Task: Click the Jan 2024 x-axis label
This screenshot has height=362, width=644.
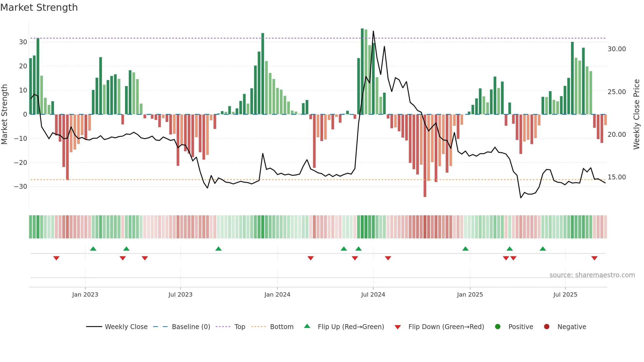Action: (x=277, y=294)
